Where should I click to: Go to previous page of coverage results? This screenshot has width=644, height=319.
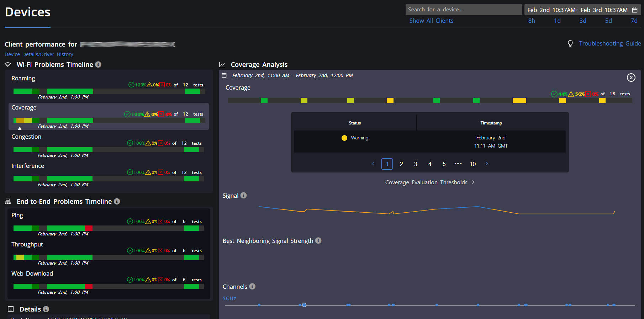373,164
